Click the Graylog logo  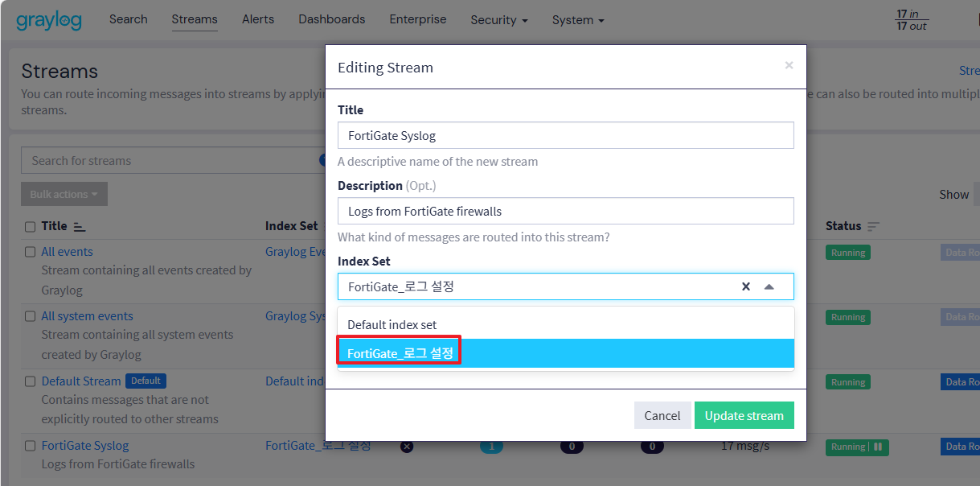pos(49,20)
